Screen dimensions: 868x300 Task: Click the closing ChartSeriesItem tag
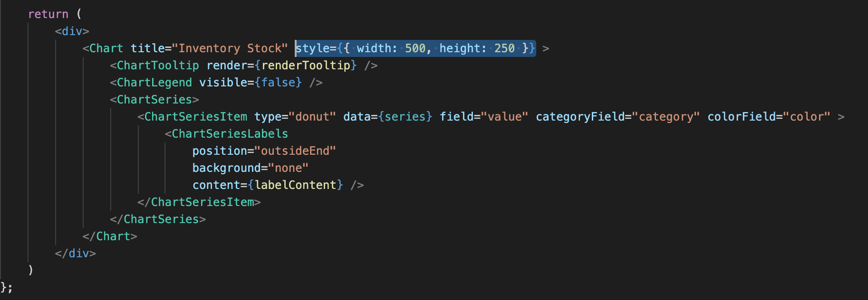199,202
